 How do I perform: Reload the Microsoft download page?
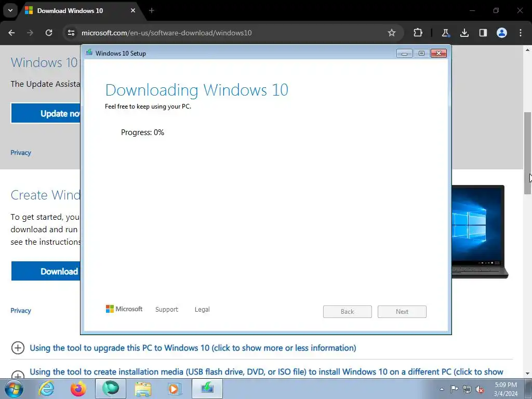point(49,33)
